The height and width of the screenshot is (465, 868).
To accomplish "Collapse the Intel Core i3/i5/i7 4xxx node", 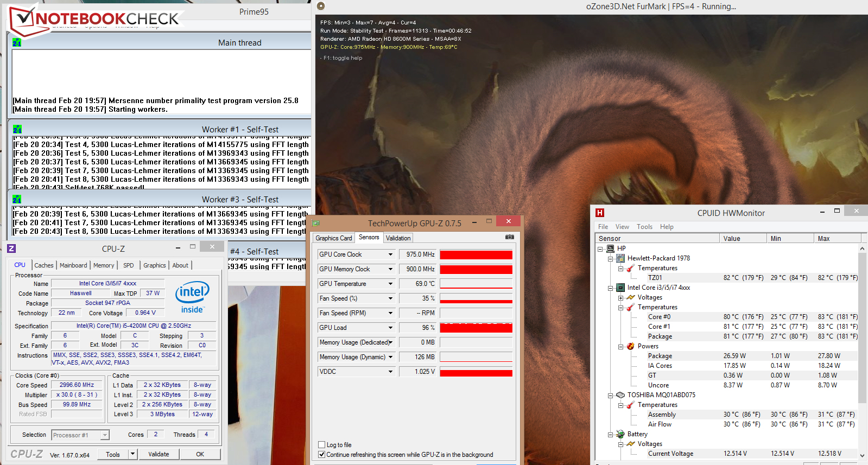I will click(x=611, y=288).
